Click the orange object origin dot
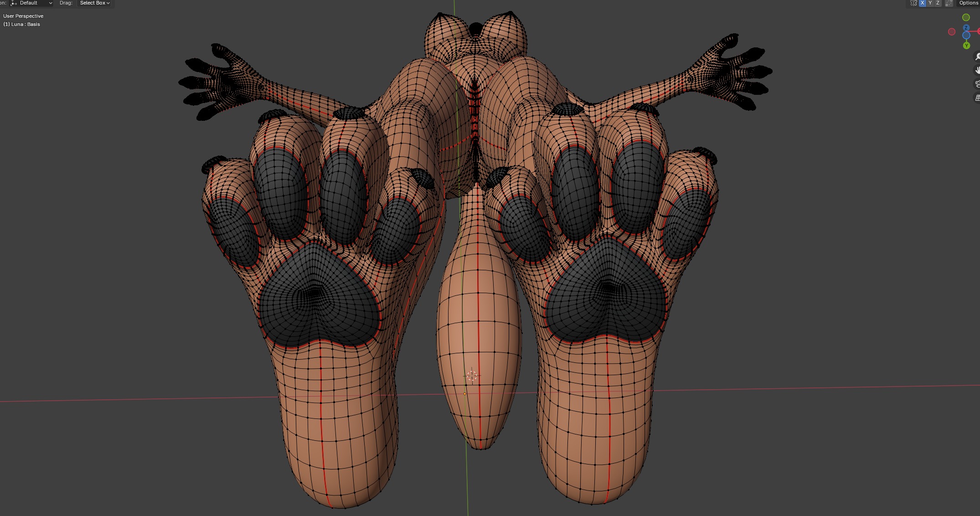 click(x=464, y=394)
